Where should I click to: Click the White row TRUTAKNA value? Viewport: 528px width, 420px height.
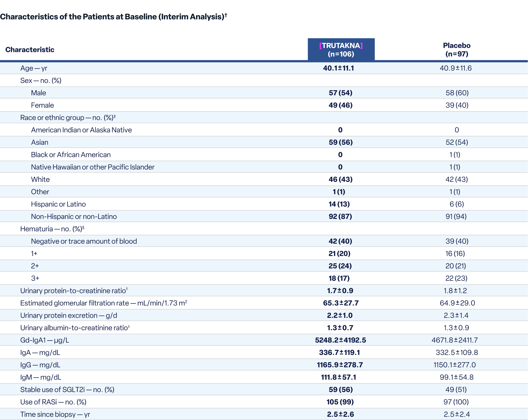341,179
